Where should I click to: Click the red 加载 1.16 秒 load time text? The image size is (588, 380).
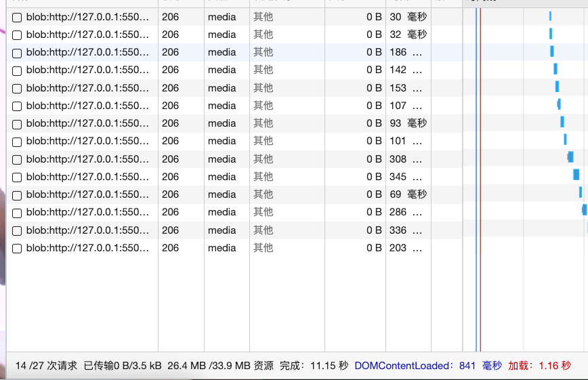coord(539,366)
